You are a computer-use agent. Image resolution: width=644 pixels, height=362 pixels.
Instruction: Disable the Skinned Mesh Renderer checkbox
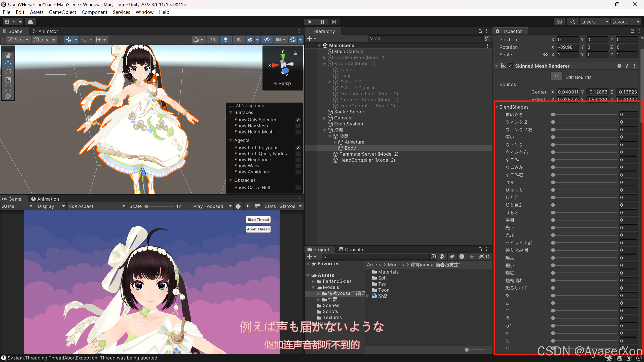510,66
